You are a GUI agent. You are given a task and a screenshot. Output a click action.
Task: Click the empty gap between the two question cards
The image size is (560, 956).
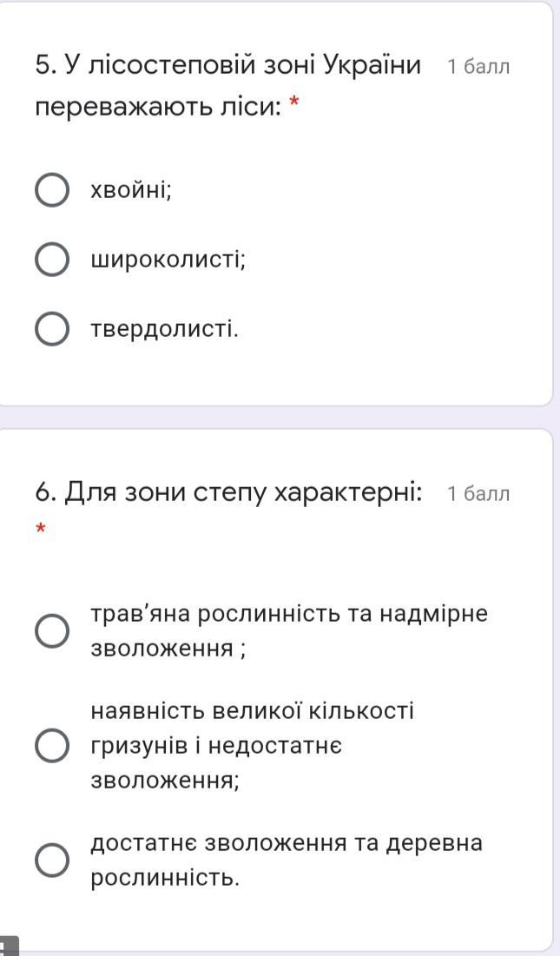pos(280,417)
